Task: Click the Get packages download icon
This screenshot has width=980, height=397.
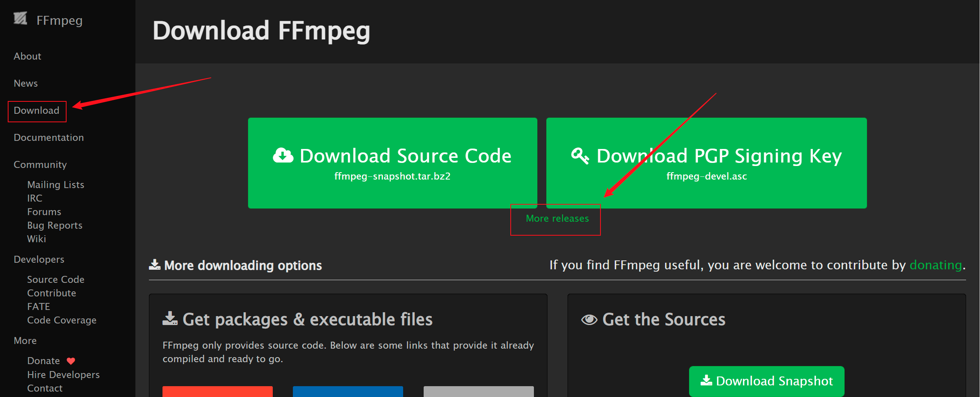Action: (x=170, y=318)
